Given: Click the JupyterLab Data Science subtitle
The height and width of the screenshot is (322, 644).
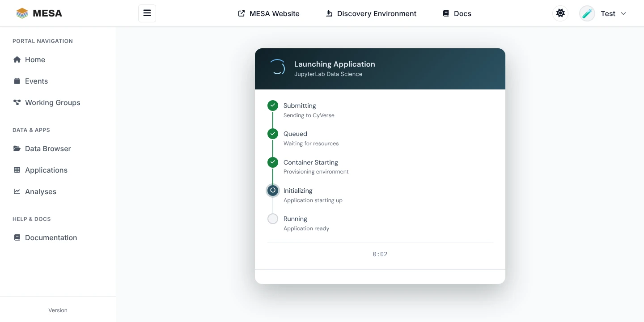Looking at the screenshot, I should [328, 74].
